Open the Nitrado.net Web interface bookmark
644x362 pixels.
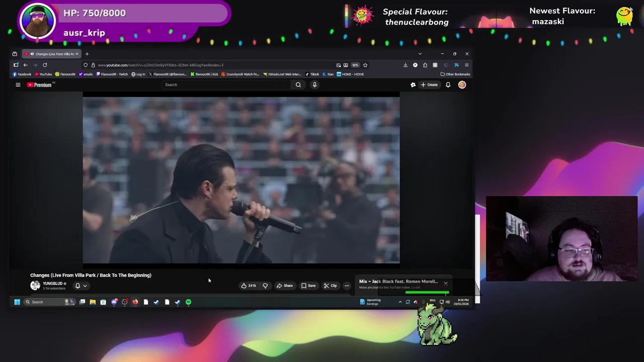(282, 74)
